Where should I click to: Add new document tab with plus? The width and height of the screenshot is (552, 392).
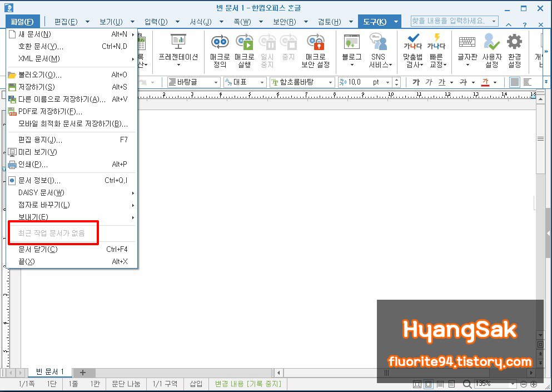[83, 373]
